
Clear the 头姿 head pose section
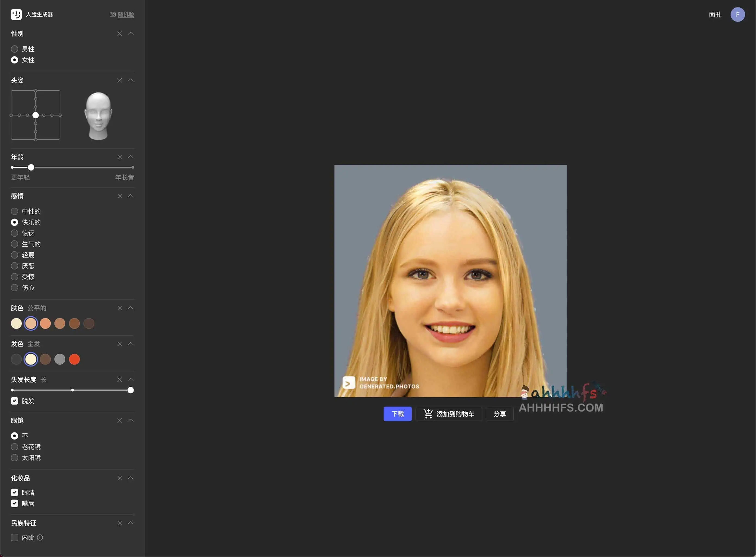tap(120, 80)
